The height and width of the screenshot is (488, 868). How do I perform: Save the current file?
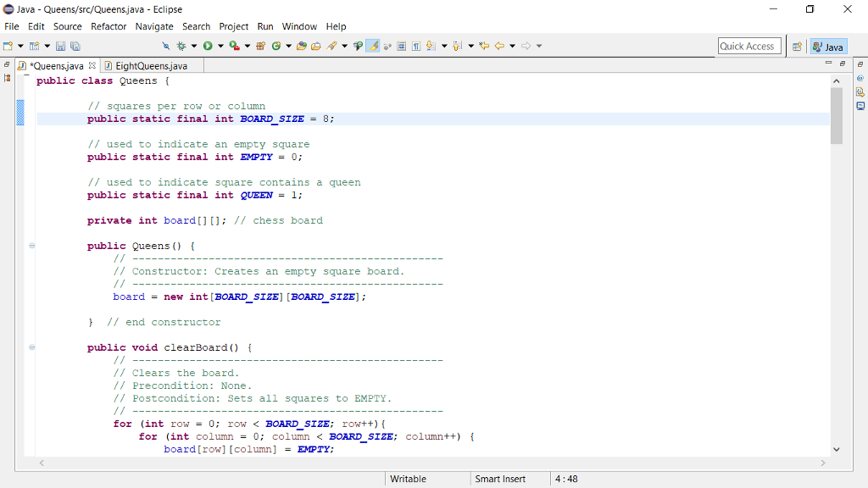(60, 46)
